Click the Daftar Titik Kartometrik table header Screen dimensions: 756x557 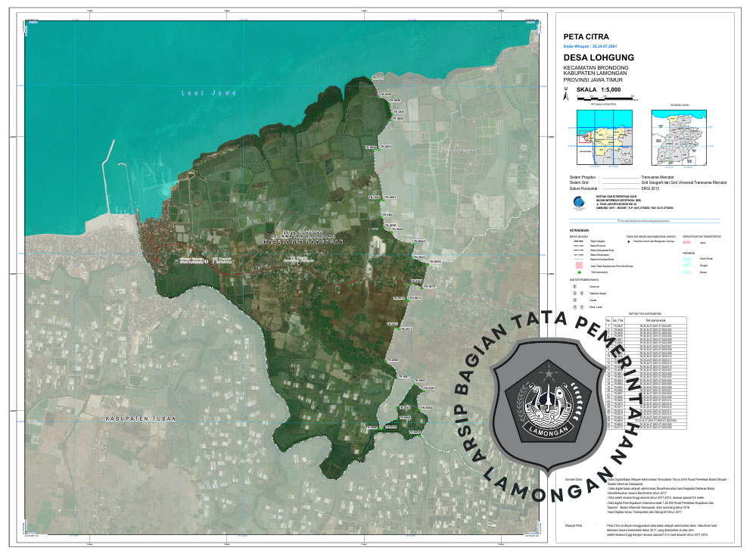pyautogui.click(x=646, y=313)
